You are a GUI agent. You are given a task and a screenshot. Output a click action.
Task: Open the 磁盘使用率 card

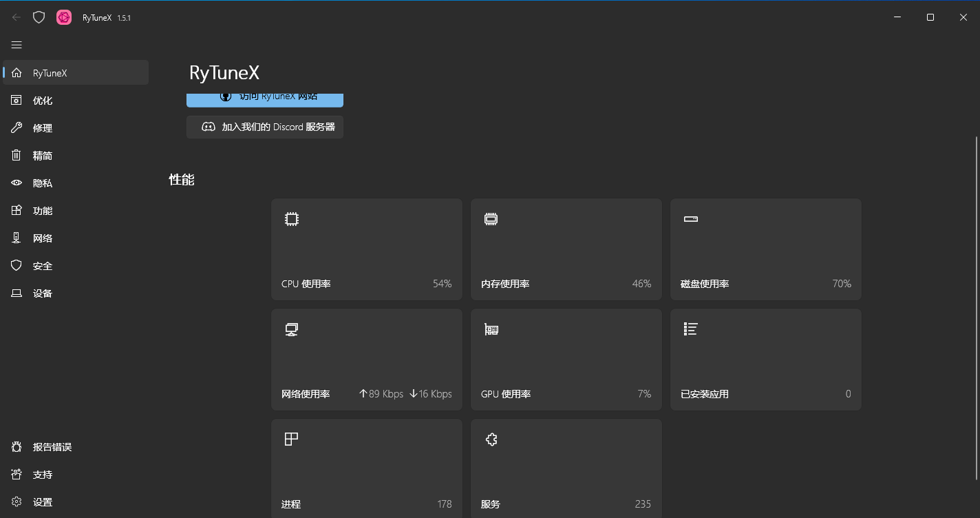click(766, 249)
